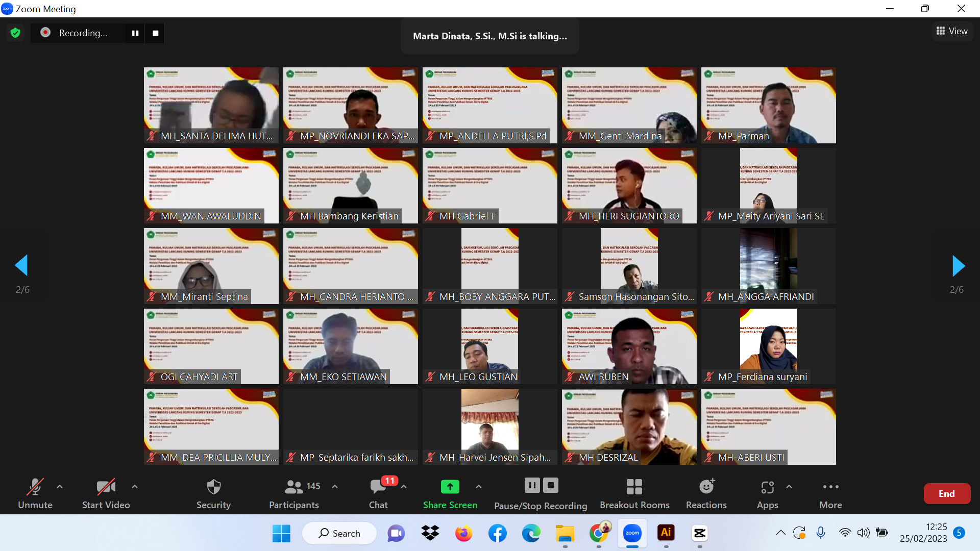Expand audio options arrow next to Unmute
Viewport: 980px width, 551px height.
coord(60,487)
